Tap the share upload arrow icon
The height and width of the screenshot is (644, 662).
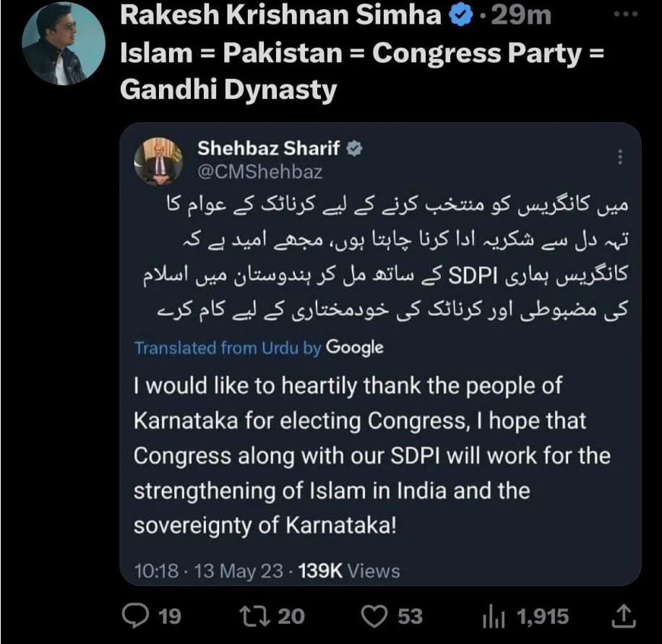point(623,616)
